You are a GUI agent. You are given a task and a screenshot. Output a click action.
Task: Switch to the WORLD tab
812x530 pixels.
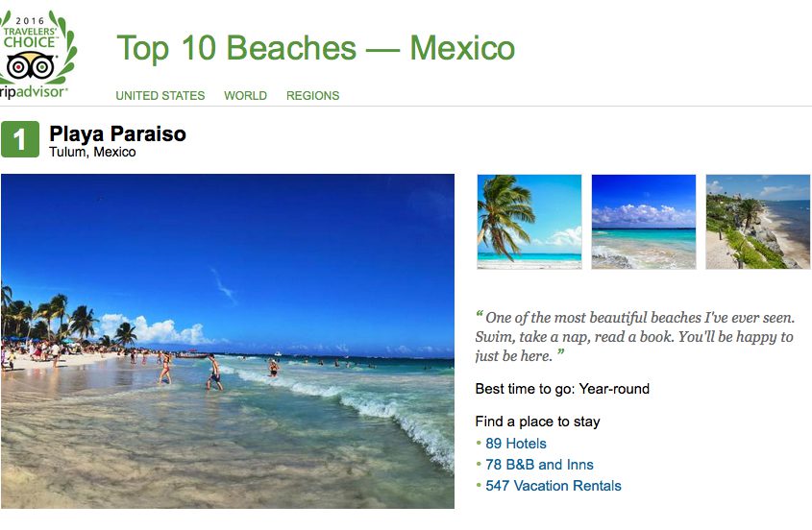tap(245, 96)
